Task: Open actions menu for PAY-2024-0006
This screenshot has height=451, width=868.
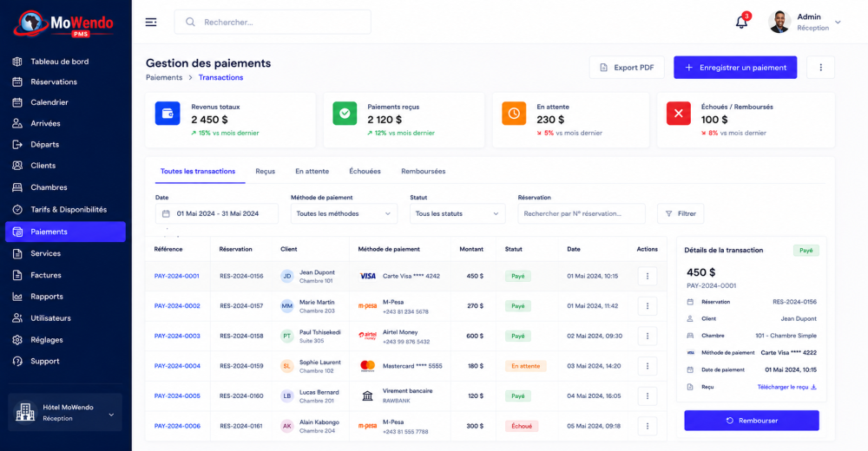Action: pyautogui.click(x=648, y=426)
